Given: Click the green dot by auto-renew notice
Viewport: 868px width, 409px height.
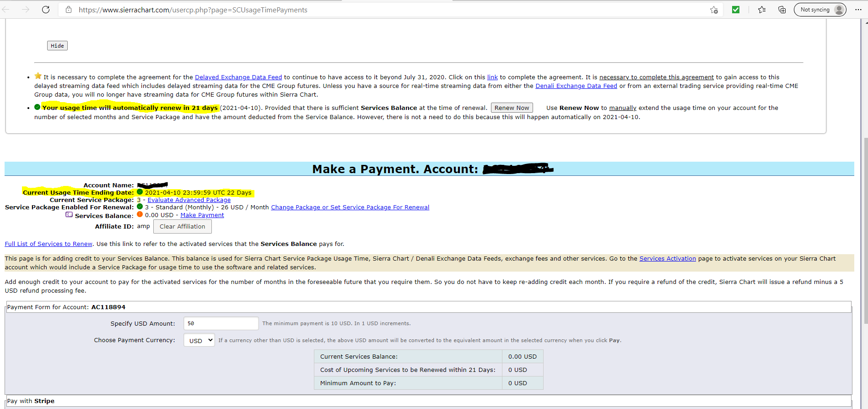Looking at the screenshot, I should pos(38,107).
